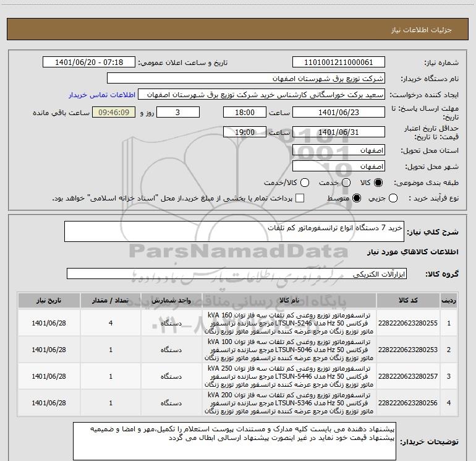Click need date in row 1
The width and height of the screenshot is (476, 461).
[49, 323]
